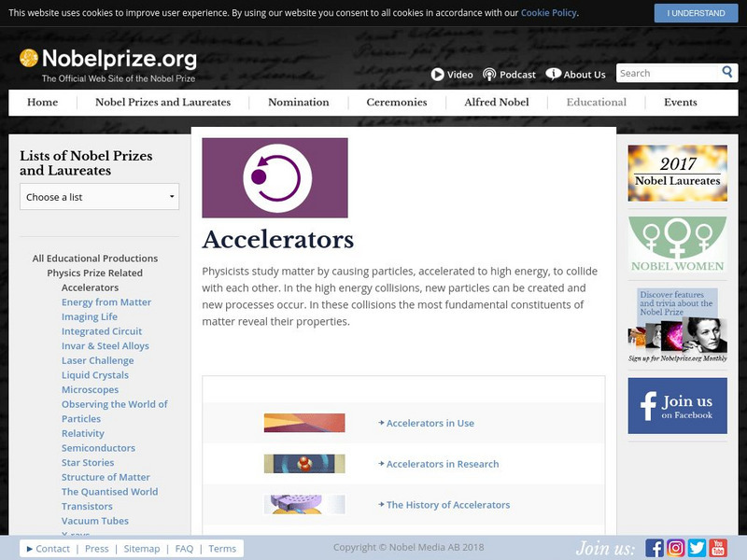Click the About Us info bubble icon
Viewport: 747px width, 560px height.
click(x=553, y=74)
